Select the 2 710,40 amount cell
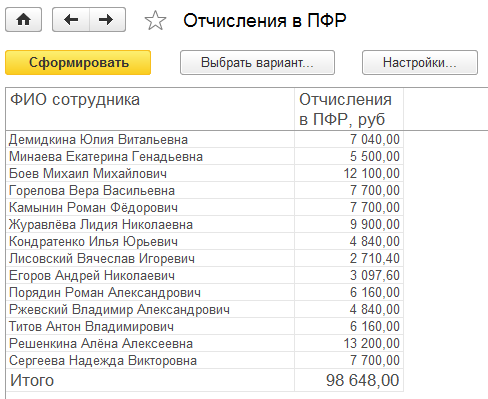 pos(349,258)
